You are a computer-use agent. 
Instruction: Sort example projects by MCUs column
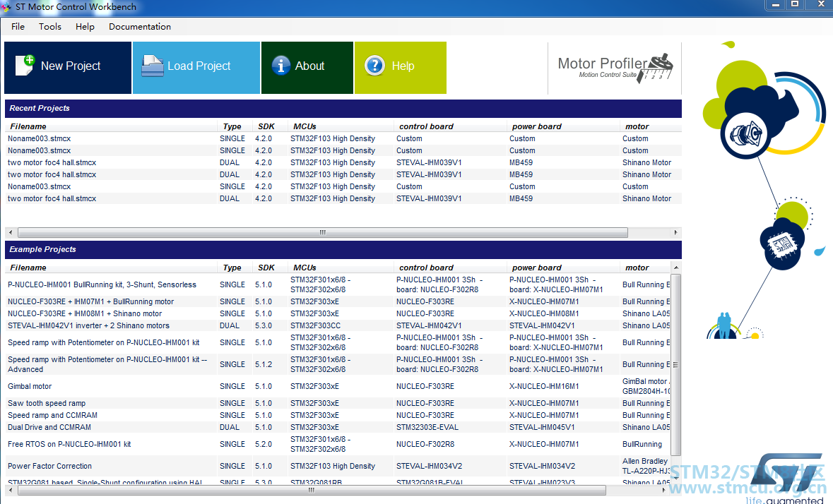341,268
